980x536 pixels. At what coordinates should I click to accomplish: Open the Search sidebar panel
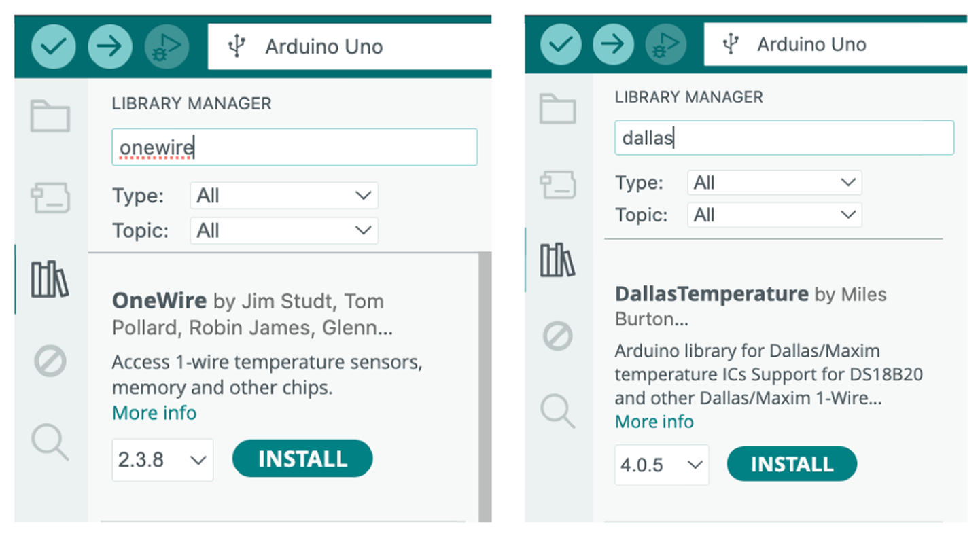click(50, 442)
